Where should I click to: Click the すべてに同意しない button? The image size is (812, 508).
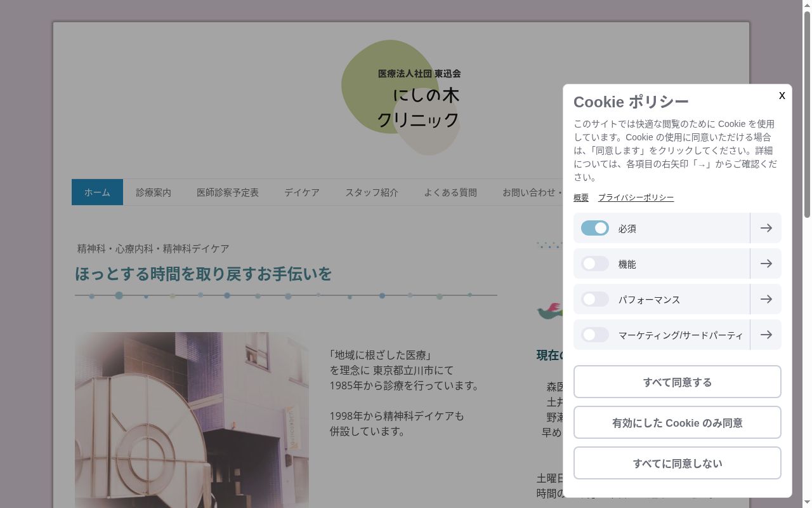click(x=678, y=463)
